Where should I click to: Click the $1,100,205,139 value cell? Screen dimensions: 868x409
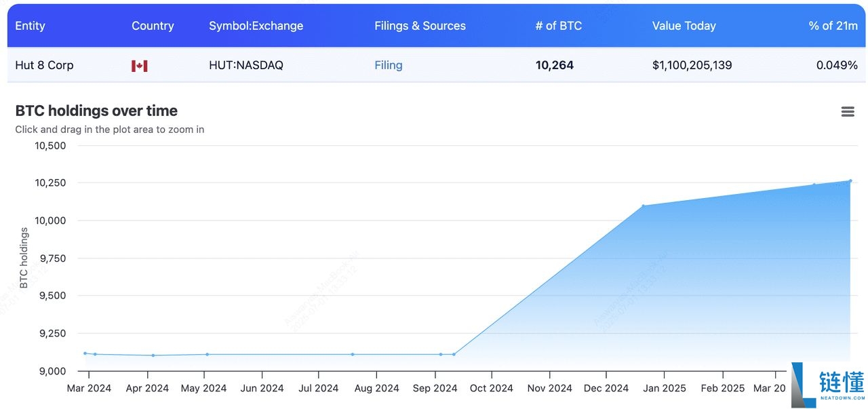(692, 65)
